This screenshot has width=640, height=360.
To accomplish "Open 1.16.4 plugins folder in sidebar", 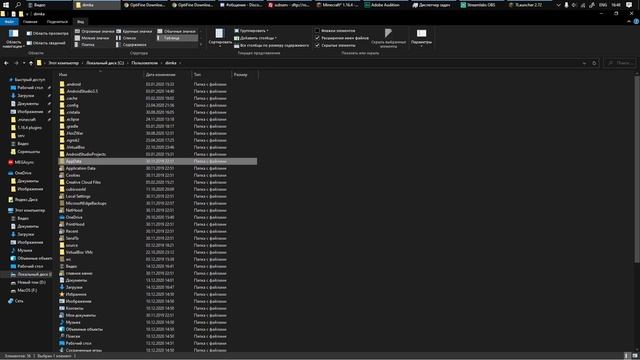I will (x=26, y=128).
